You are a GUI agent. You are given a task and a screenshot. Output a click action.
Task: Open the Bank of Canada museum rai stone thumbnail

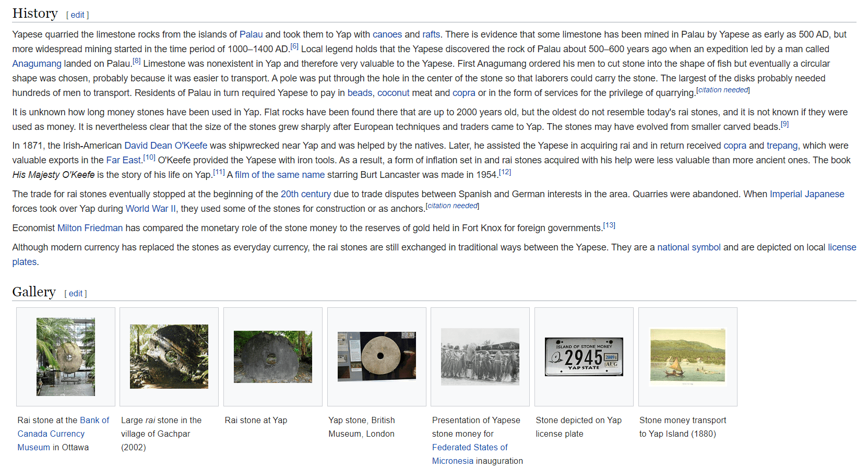pos(66,357)
